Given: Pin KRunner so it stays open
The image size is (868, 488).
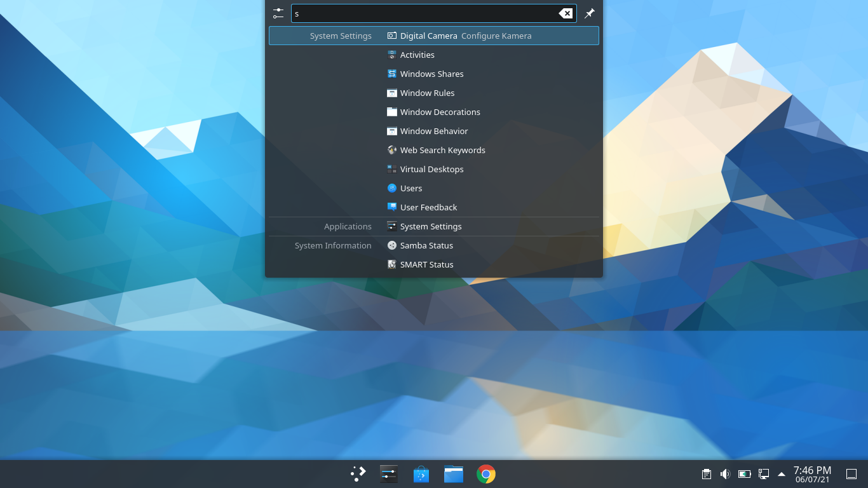Looking at the screenshot, I should (x=589, y=13).
